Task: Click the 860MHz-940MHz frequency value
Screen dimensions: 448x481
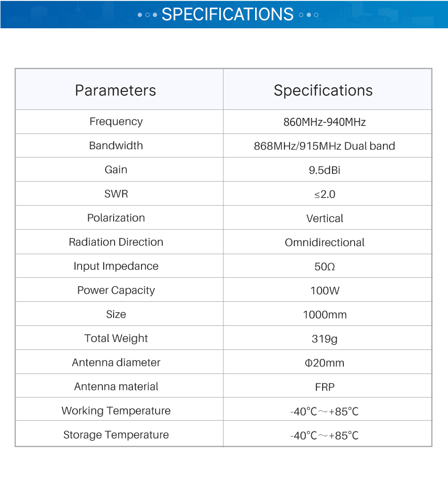Action: point(324,122)
